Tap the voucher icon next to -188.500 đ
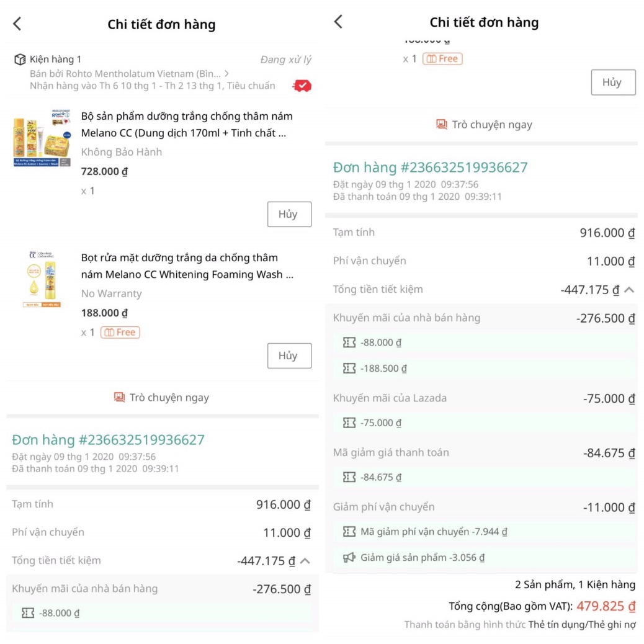Viewport: 644px width, 644px height. pos(349,368)
